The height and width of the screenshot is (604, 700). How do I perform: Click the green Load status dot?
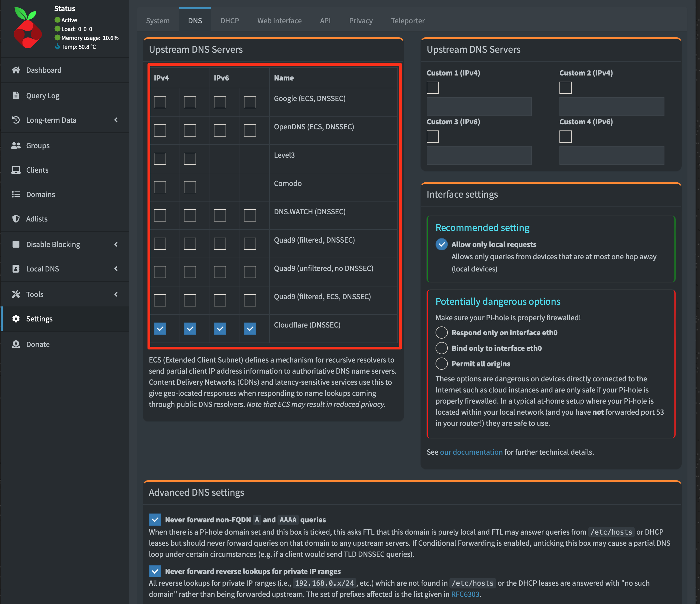coord(57,29)
